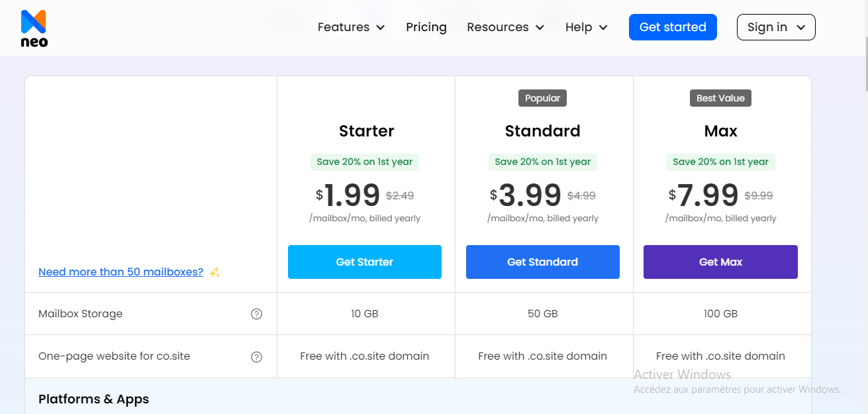Click the struck-through $4.99 price
The width and height of the screenshot is (868, 414).
(581, 196)
